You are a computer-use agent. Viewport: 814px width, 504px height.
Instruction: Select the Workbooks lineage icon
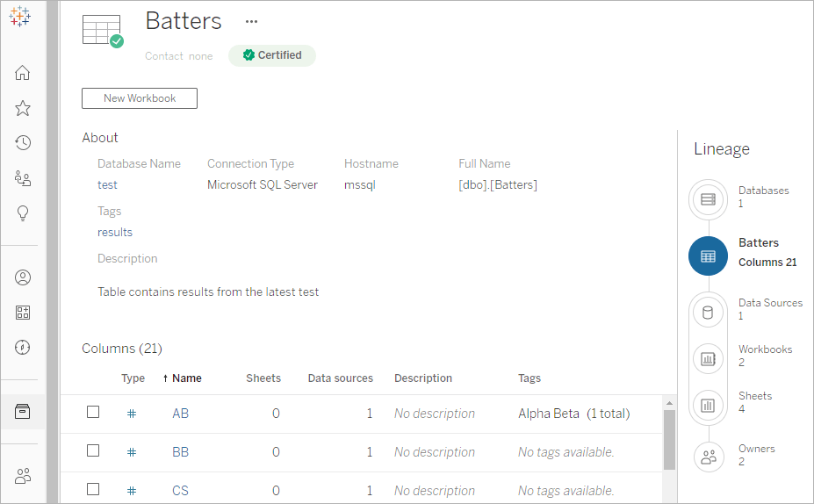(708, 358)
